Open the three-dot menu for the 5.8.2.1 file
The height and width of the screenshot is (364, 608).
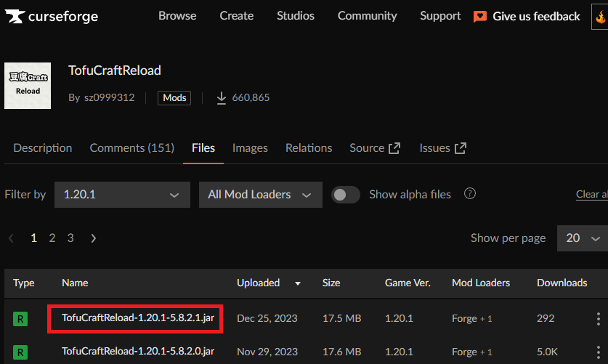pyautogui.click(x=599, y=318)
